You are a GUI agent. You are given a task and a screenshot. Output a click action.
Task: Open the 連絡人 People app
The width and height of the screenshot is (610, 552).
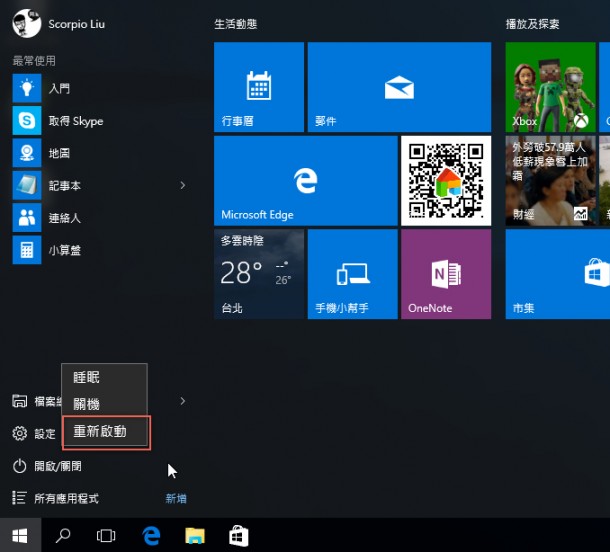[x=26, y=218]
